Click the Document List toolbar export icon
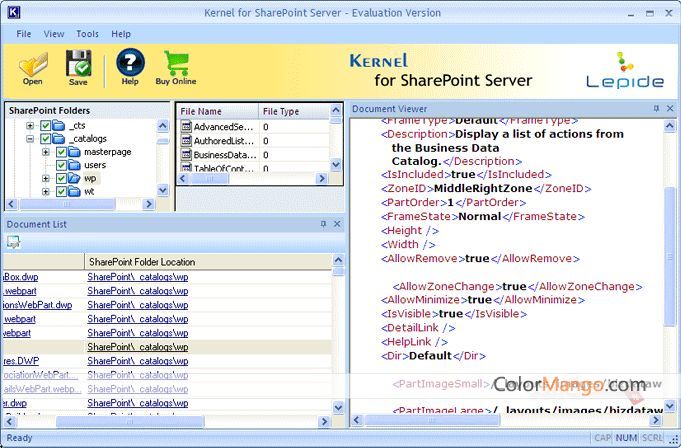Viewport: 681px width, 448px height. pyautogui.click(x=13, y=242)
